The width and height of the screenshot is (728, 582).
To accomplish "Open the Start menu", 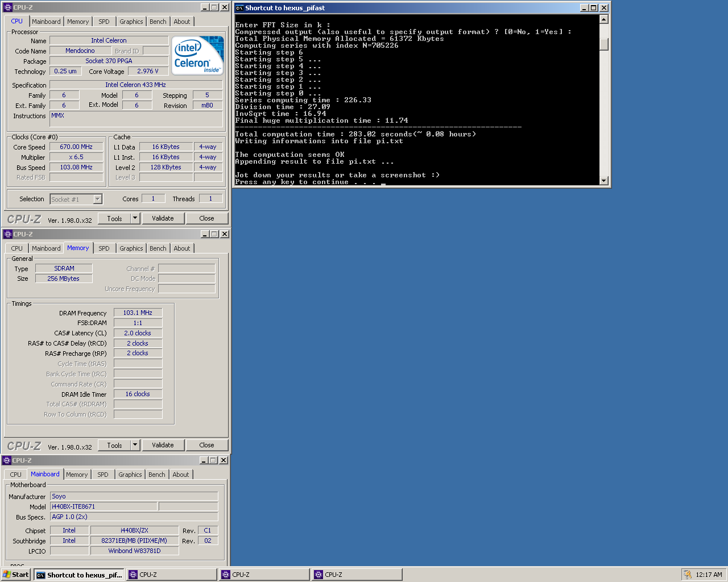I will point(16,575).
